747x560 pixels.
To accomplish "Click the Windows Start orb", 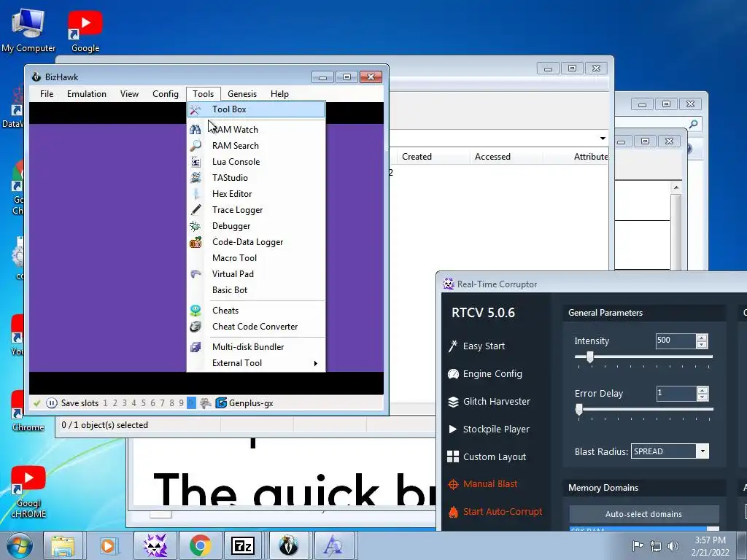I will click(x=20, y=545).
